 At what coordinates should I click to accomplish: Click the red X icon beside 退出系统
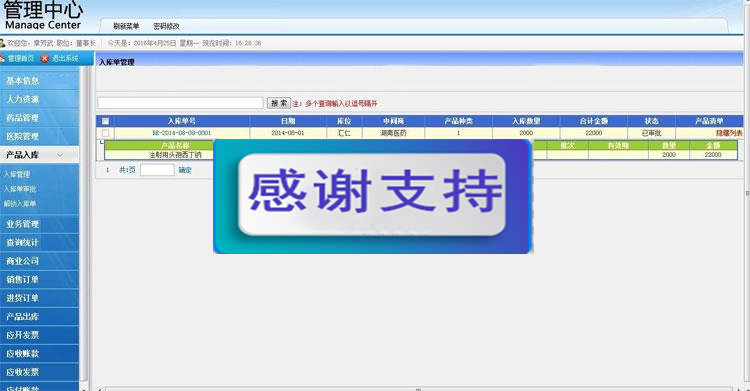(x=45, y=58)
